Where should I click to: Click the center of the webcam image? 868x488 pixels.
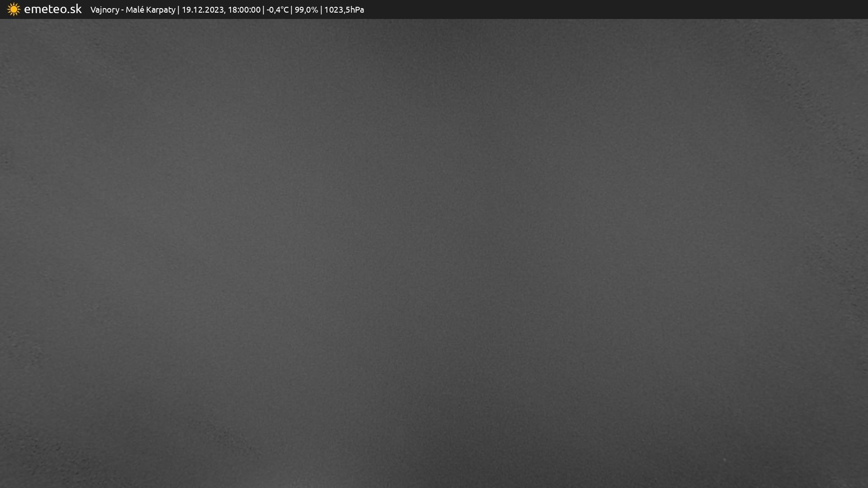point(434,253)
